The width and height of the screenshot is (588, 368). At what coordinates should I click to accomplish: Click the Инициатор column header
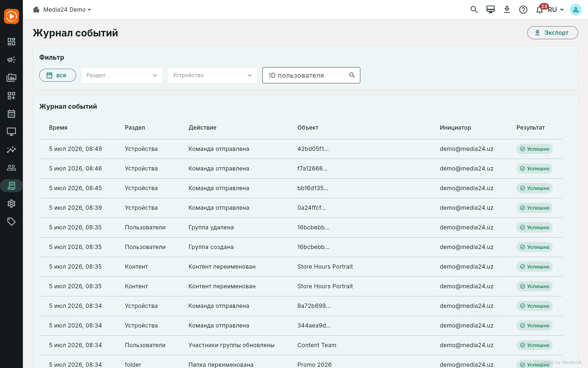point(455,128)
